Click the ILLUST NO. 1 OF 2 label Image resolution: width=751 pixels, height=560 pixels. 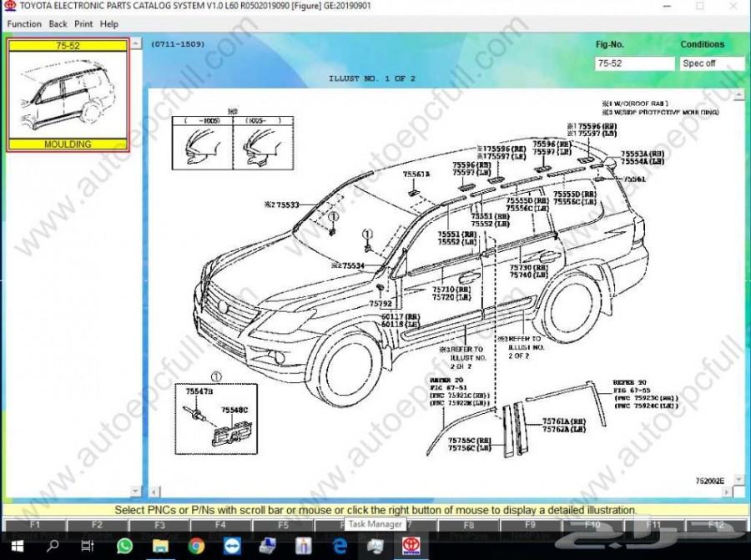[372, 78]
